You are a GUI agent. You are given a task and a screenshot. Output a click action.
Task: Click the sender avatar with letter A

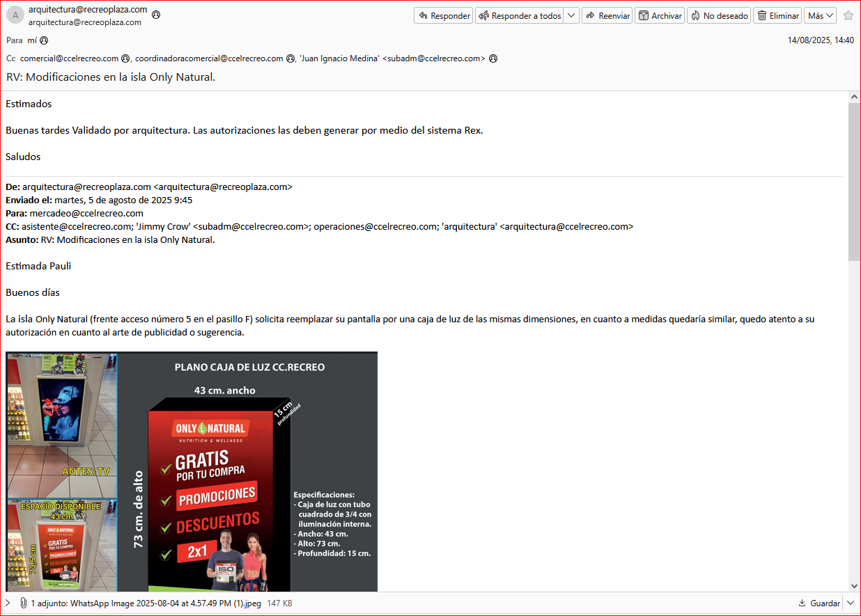[15, 15]
